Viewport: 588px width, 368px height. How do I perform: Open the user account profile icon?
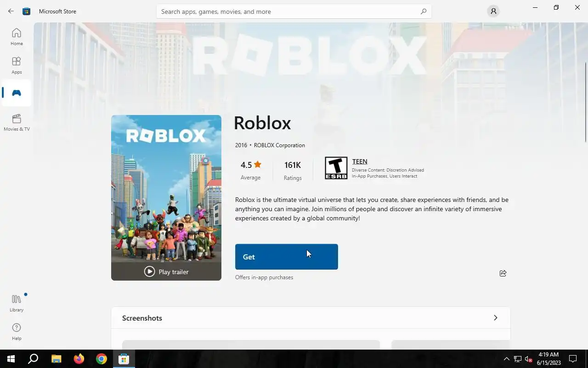tap(493, 11)
